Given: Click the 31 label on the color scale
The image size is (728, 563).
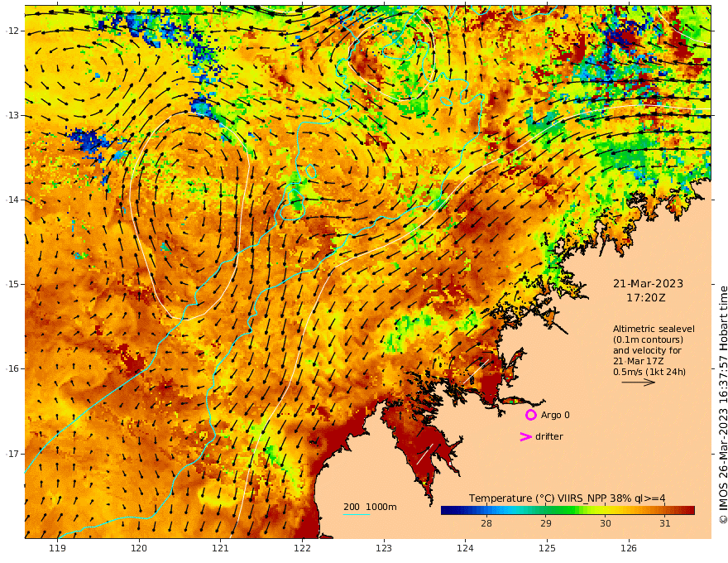Looking at the screenshot, I should pos(665,523).
